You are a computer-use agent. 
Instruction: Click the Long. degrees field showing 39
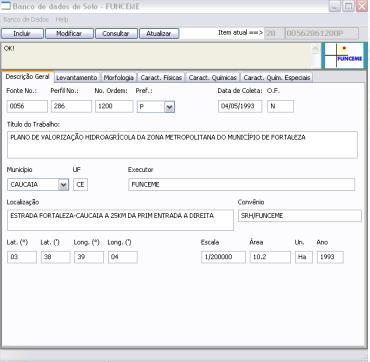89,257
